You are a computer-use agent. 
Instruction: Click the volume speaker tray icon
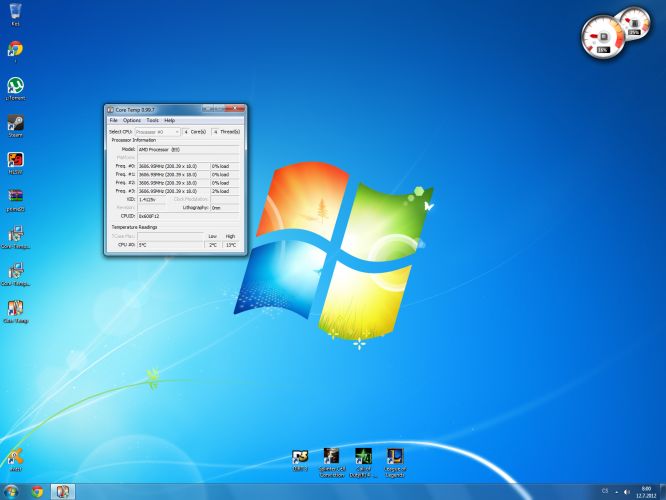626,492
